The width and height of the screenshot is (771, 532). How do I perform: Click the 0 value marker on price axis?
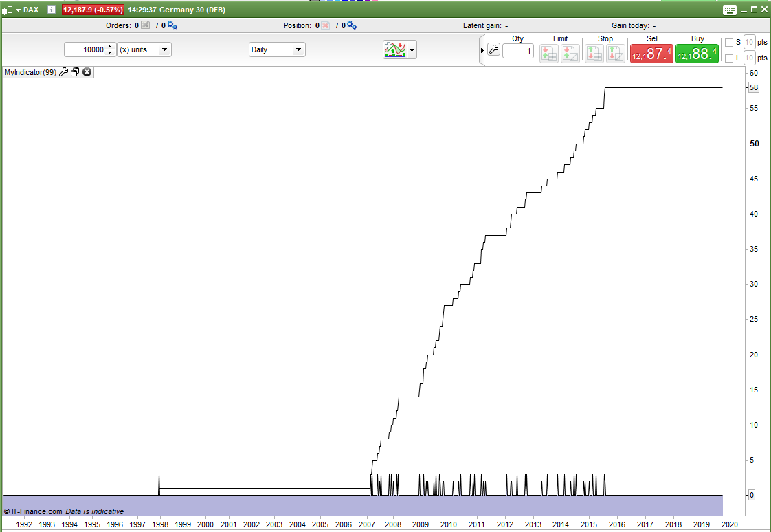751,495
